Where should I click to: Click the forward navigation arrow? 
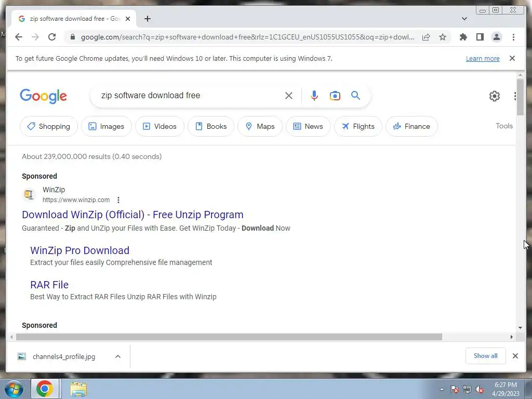click(35, 37)
